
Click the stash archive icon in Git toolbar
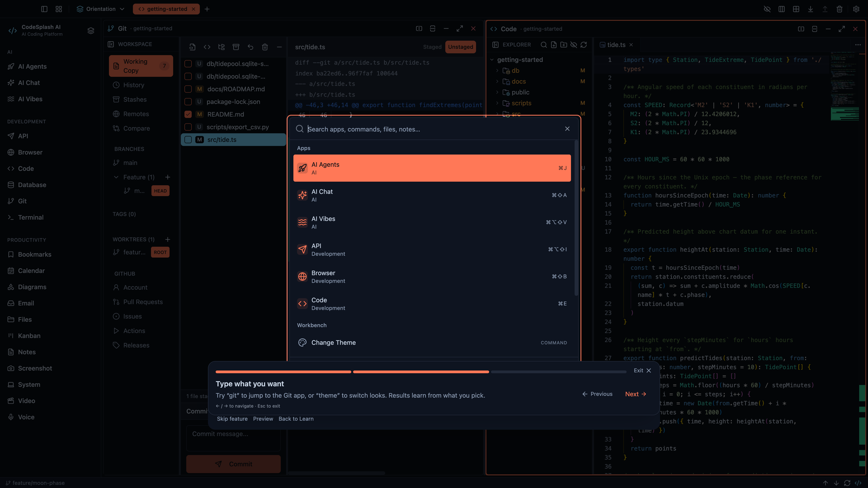[236, 47]
